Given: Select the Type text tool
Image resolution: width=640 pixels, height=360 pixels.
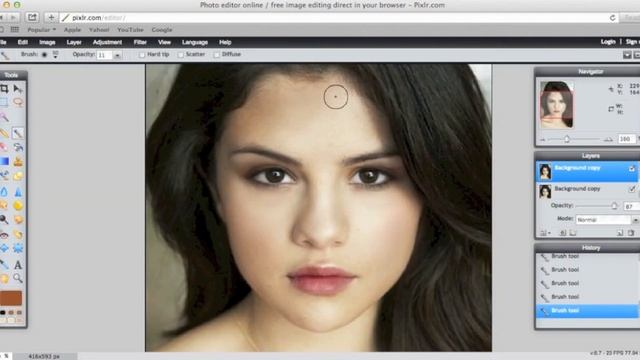Looking at the screenshot, I should click(18, 264).
